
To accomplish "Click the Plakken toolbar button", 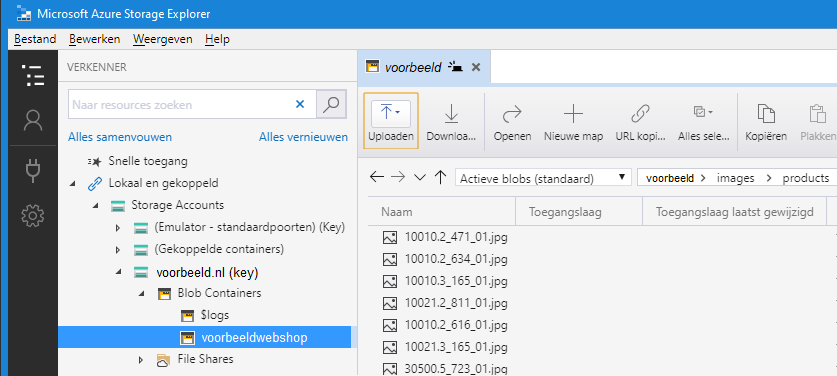I will tap(817, 121).
